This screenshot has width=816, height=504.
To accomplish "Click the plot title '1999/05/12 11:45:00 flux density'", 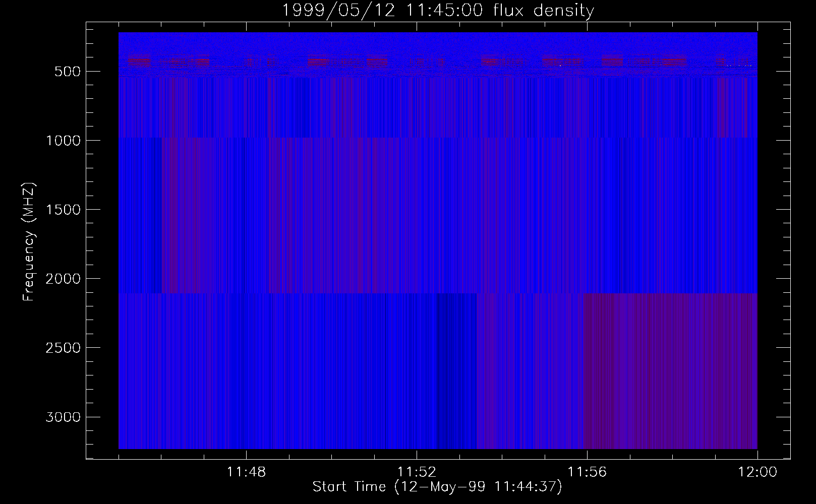I will tap(437, 11).
